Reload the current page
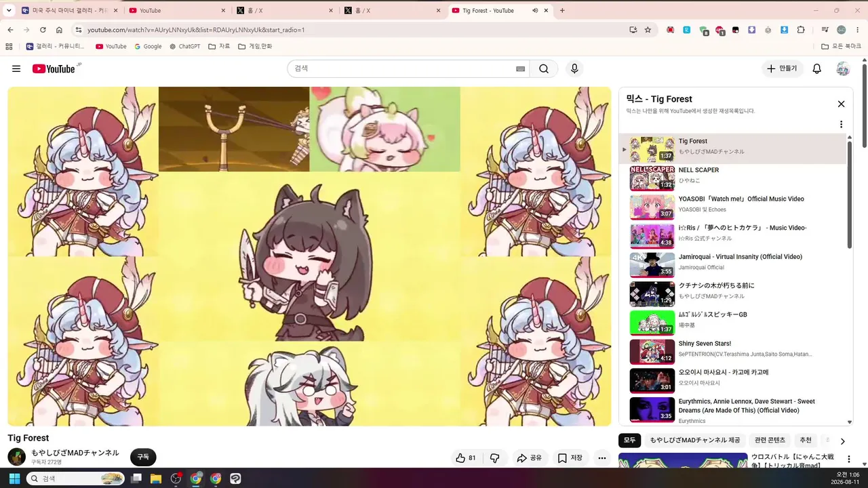 [43, 30]
